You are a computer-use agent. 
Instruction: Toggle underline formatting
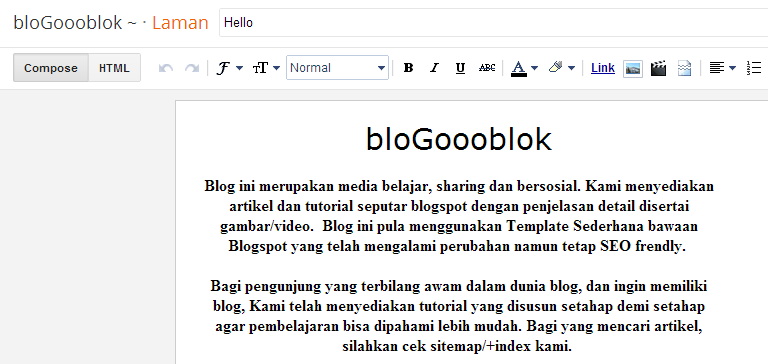click(460, 68)
